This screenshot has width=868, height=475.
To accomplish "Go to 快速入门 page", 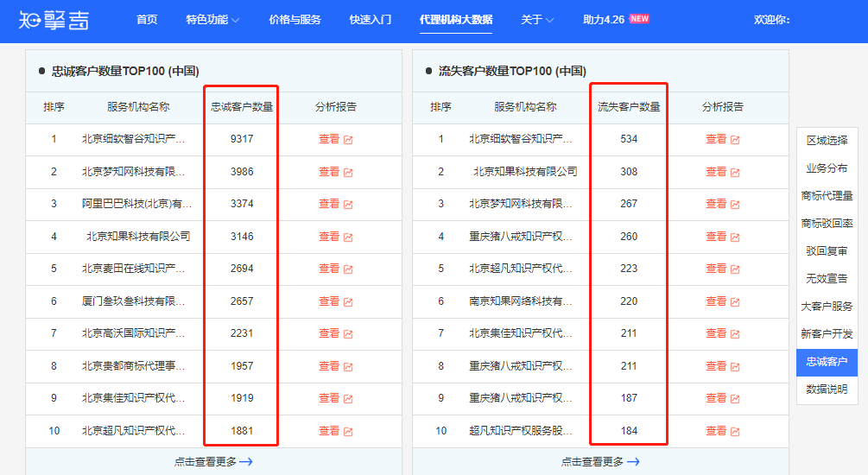I will [370, 20].
